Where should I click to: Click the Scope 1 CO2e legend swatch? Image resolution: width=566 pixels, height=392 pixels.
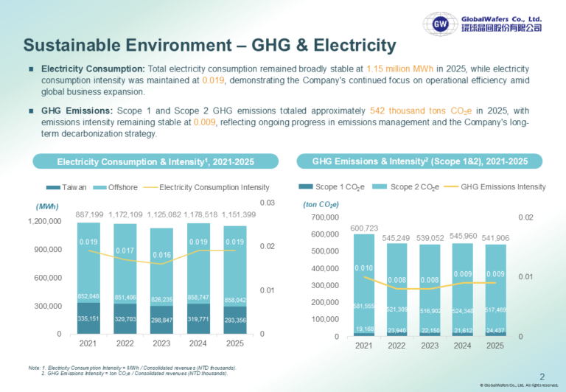point(306,186)
